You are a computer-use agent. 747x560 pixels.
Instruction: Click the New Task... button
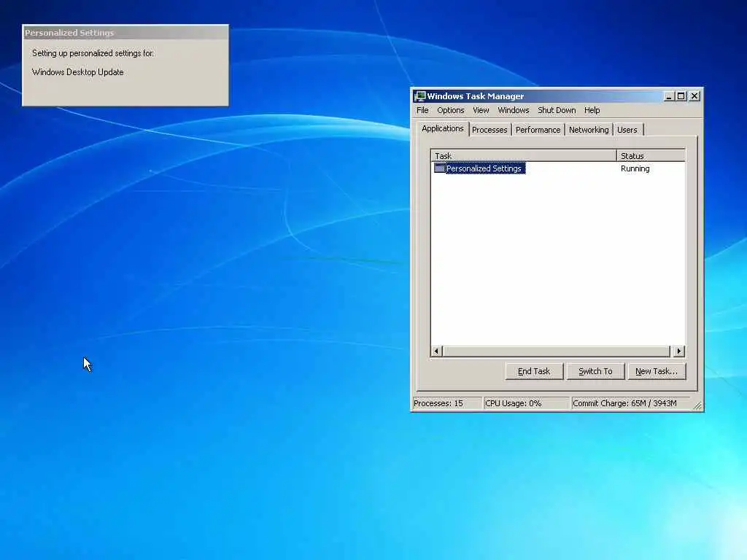657,371
